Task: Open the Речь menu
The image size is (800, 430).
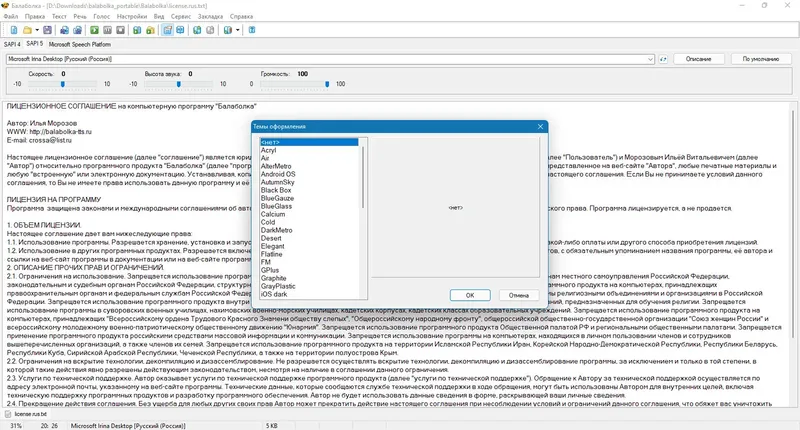Action: click(80, 16)
